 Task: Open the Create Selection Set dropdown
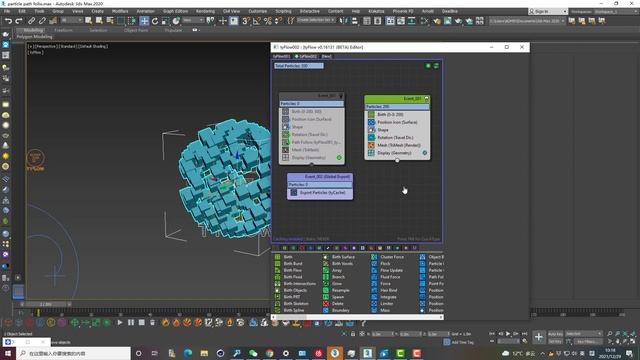point(316,20)
